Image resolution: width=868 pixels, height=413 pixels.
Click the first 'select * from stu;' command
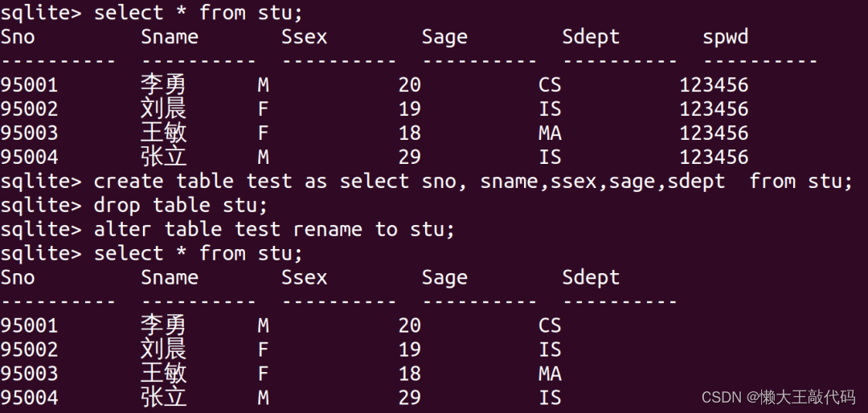coord(199,12)
